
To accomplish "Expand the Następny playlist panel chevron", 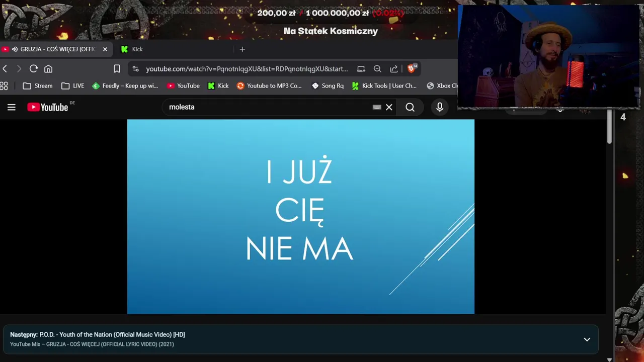I will [587, 339].
